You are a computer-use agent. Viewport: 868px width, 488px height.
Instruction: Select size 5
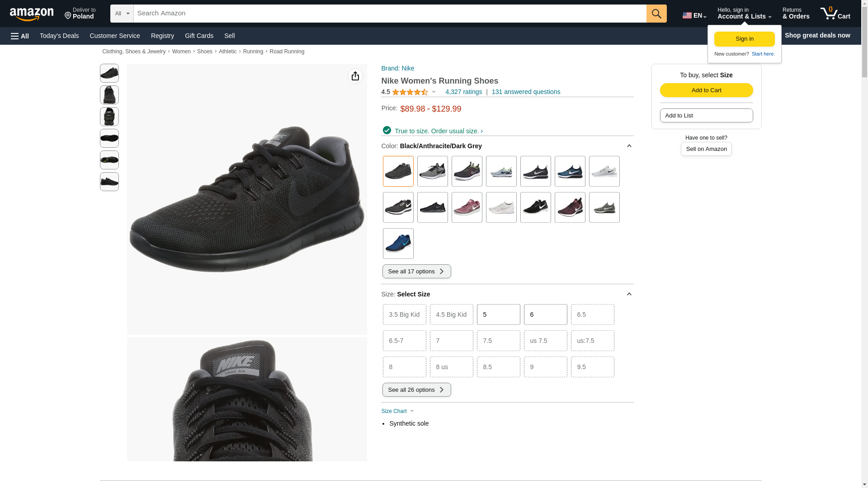(x=498, y=314)
